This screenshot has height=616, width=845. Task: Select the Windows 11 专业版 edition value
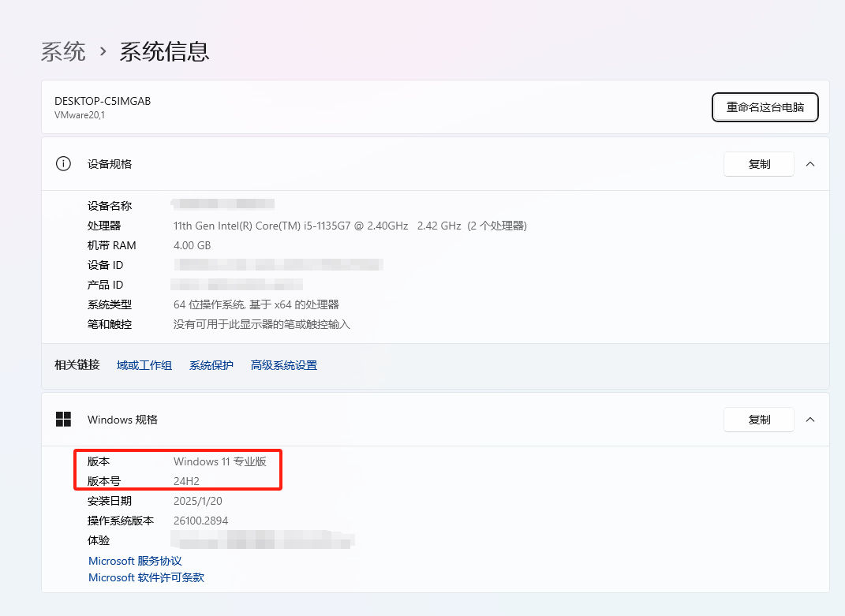[x=220, y=462]
